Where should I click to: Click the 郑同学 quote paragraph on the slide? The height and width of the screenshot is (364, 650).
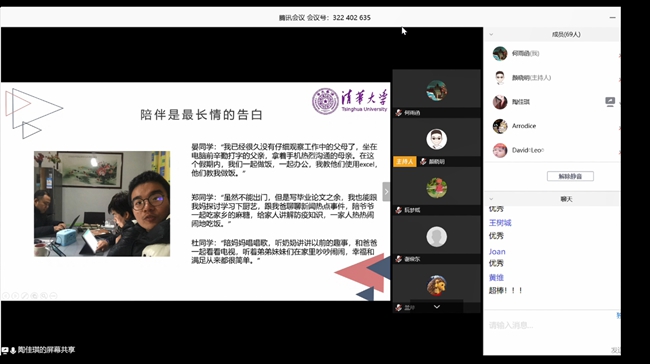coord(284,210)
